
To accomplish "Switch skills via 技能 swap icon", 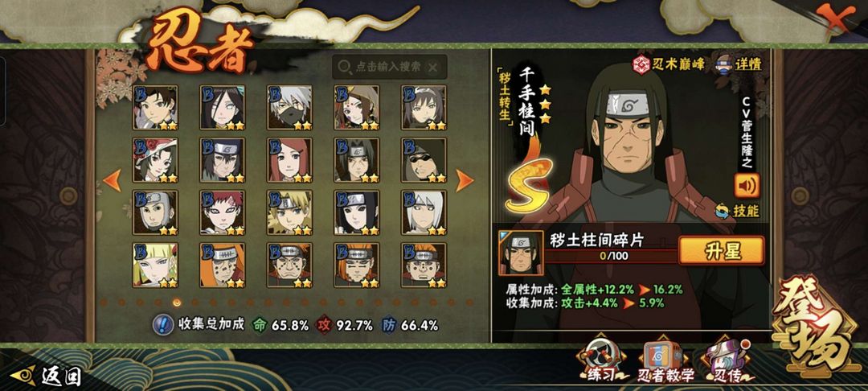I will (x=722, y=211).
